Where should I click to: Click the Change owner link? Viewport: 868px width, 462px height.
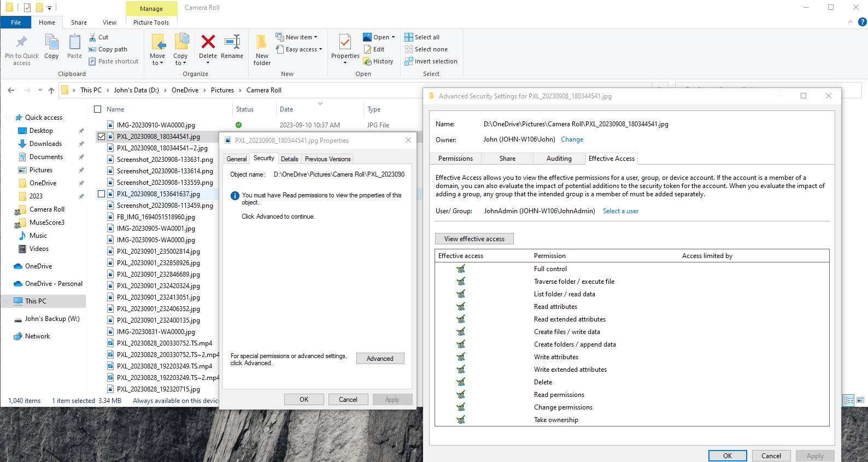click(x=572, y=139)
